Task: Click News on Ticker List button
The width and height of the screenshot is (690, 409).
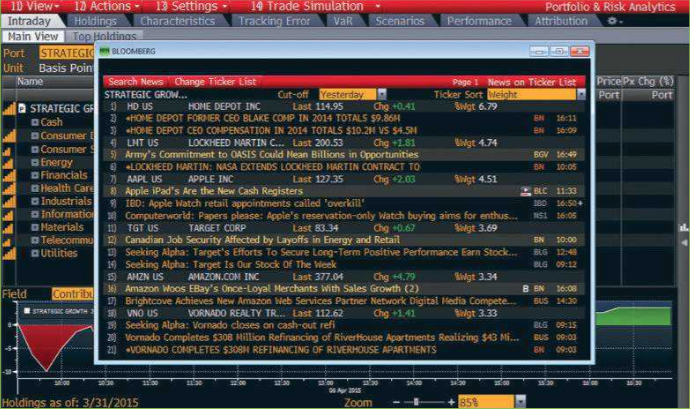Action: click(x=532, y=82)
